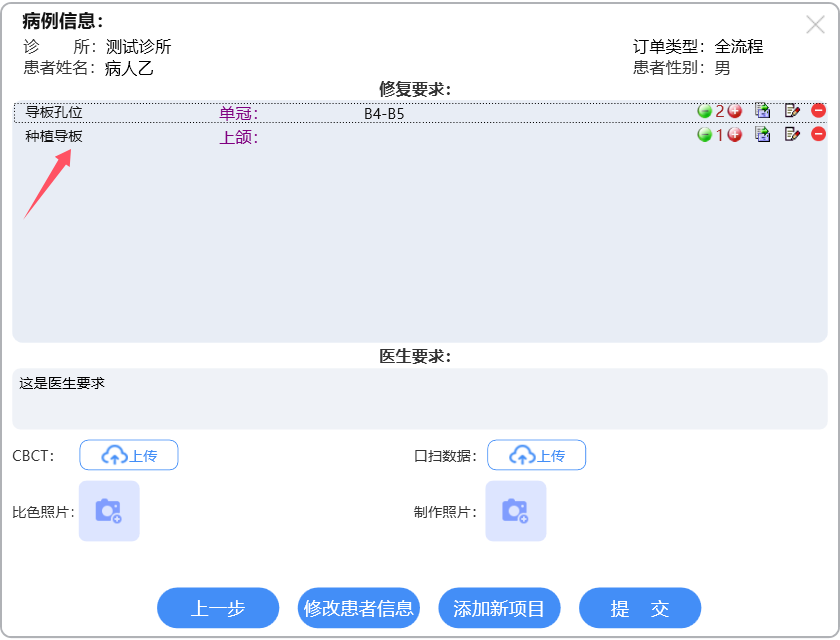840x640 pixels.
Task: Edit the 导板孔位 item with pencil icon
Action: (x=792, y=111)
